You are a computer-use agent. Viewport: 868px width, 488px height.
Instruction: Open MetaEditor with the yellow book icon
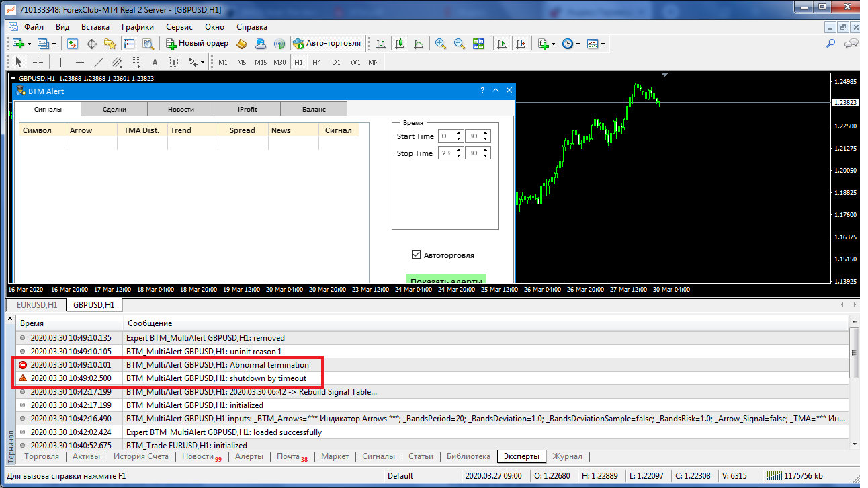[243, 44]
